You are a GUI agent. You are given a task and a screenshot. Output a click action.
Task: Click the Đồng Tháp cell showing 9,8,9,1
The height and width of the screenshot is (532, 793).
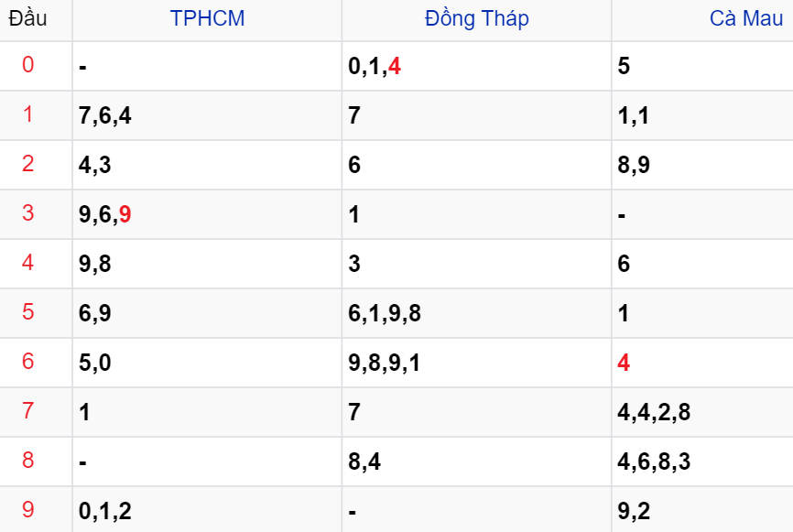(385, 363)
